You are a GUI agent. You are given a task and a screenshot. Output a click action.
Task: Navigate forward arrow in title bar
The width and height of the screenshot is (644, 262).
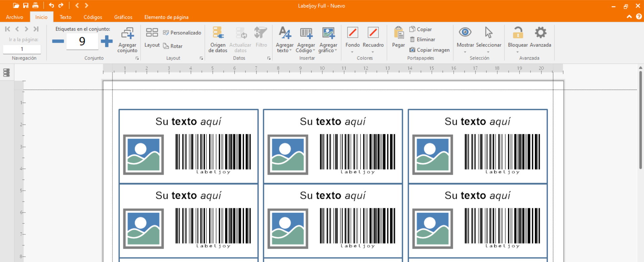pos(87,5)
